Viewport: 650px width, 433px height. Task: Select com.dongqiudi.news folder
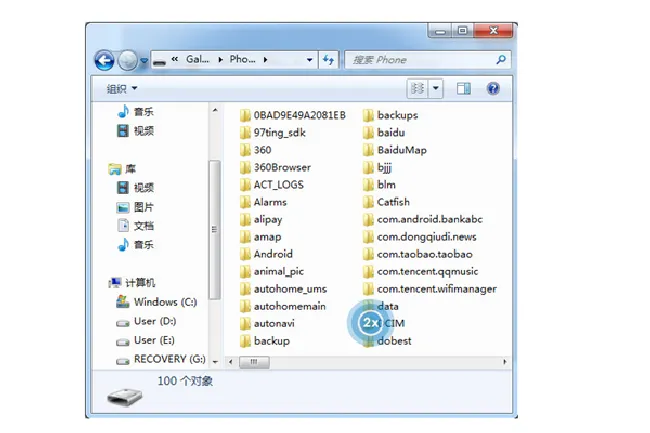[420, 237]
